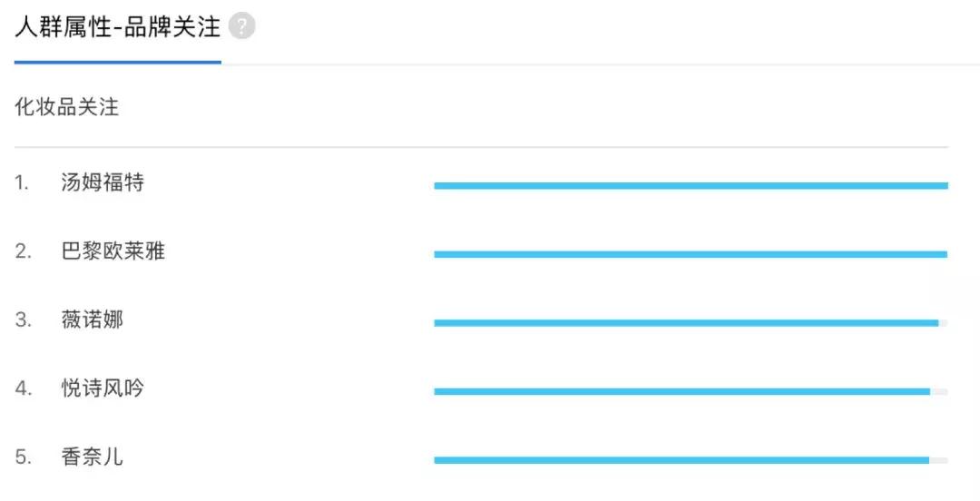Select the 悦诗风吟 brand name
The height and width of the screenshot is (501, 980).
click(103, 388)
